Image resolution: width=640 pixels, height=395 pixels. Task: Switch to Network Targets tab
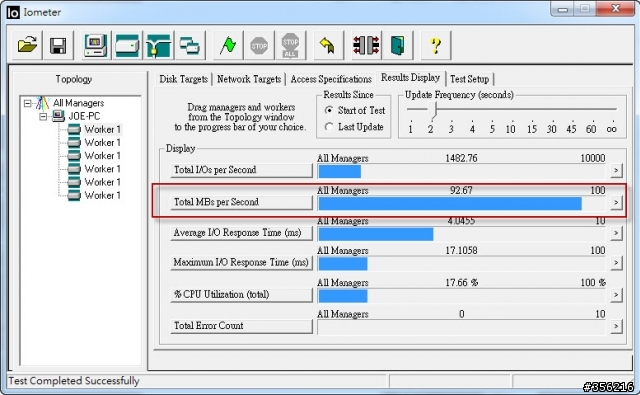[x=249, y=79]
